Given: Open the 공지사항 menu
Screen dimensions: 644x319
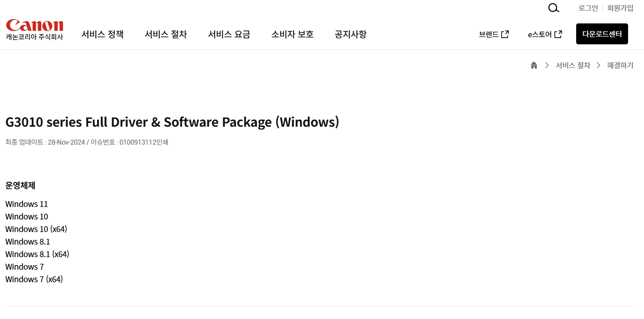Looking at the screenshot, I should 350,34.
